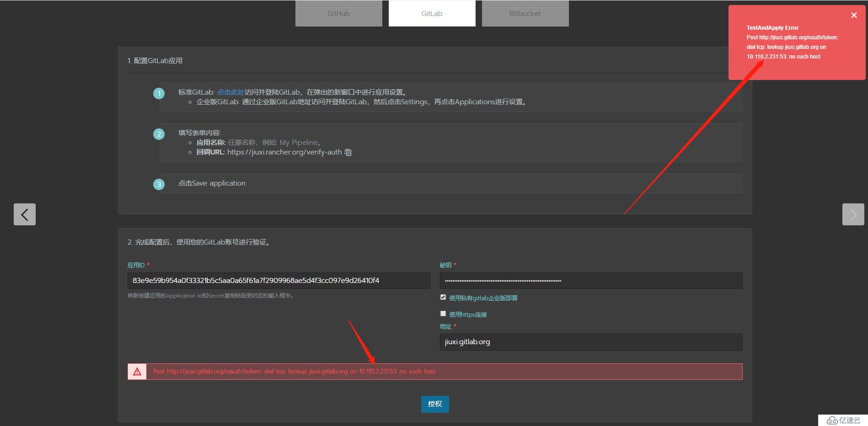This screenshot has width=868, height=426.
Task: Go to previous slide with left arrow
Action: tap(25, 214)
